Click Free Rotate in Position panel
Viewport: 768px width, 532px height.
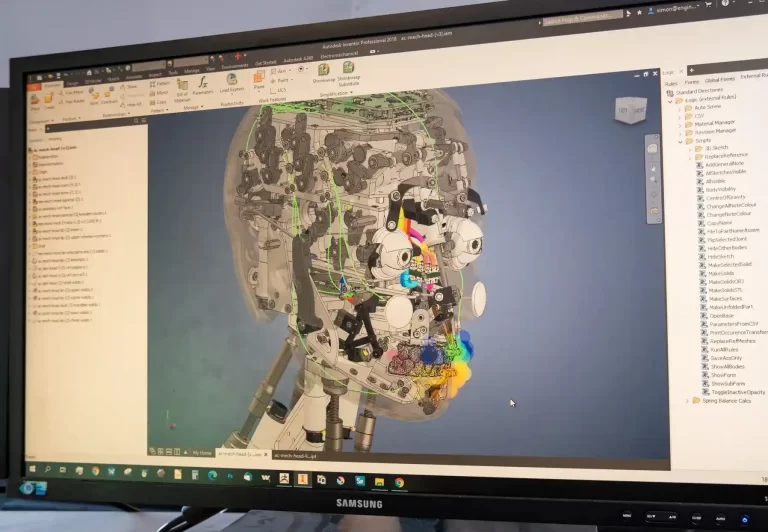(x=72, y=101)
